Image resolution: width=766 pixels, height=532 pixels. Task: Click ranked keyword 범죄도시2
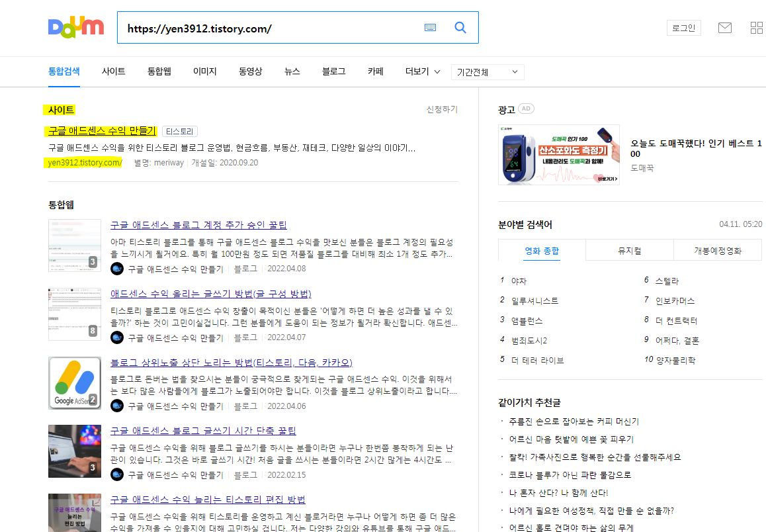pyautogui.click(x=529, y=341)
